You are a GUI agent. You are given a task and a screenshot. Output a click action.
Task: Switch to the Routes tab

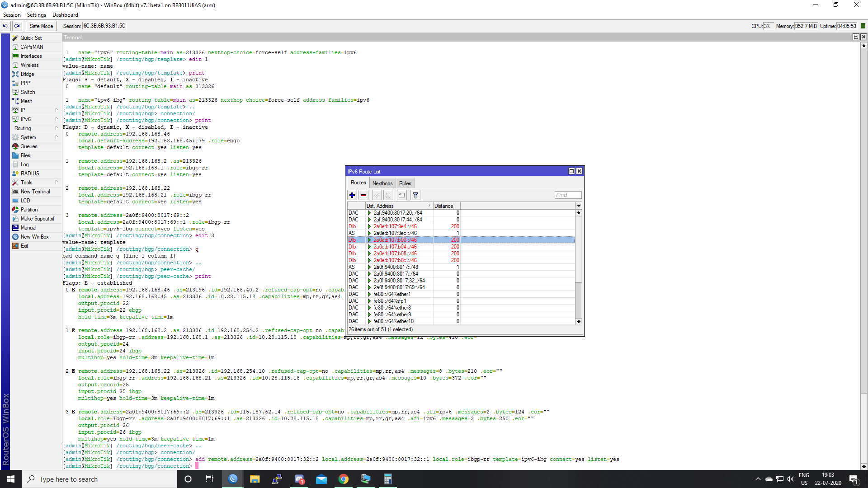(358, 183)
